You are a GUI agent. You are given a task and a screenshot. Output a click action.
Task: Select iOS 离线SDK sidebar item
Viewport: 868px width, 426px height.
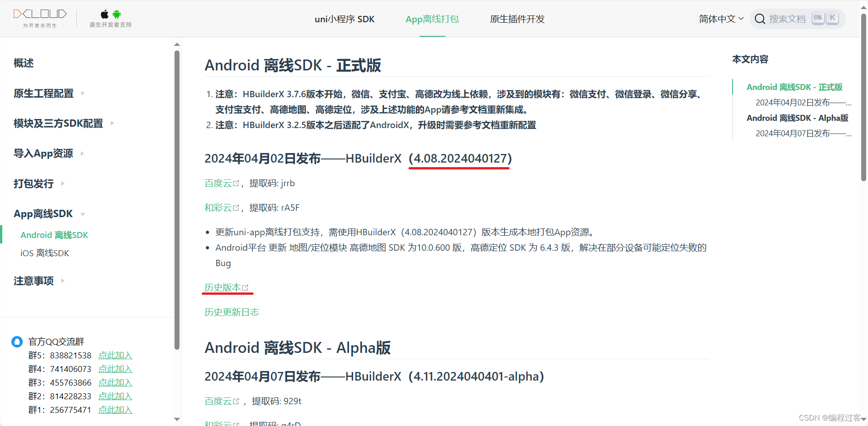[x=45, y=253]
